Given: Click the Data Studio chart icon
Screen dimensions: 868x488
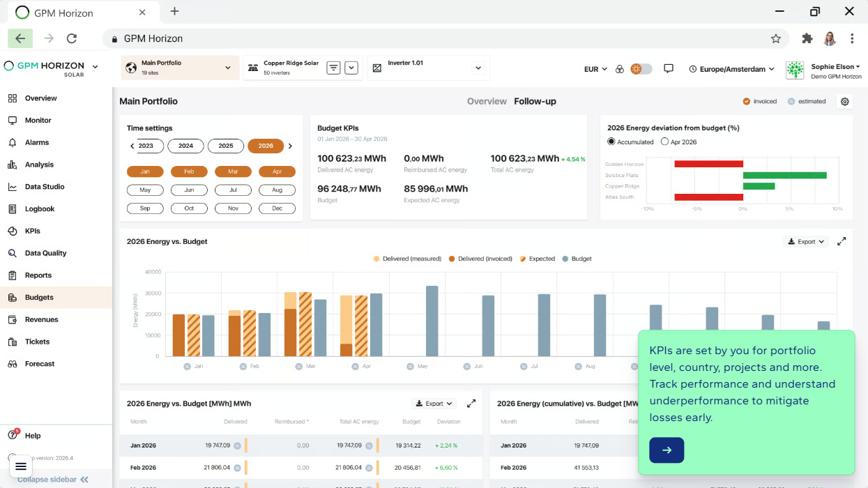Looking at the screenshot, I should coord(12,187).
